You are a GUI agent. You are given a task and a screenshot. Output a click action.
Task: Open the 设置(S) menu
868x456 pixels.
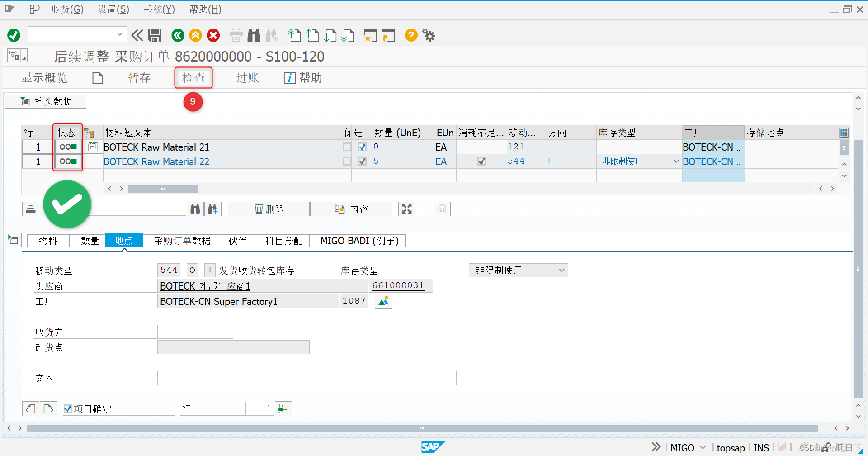[x=114, y=9]
